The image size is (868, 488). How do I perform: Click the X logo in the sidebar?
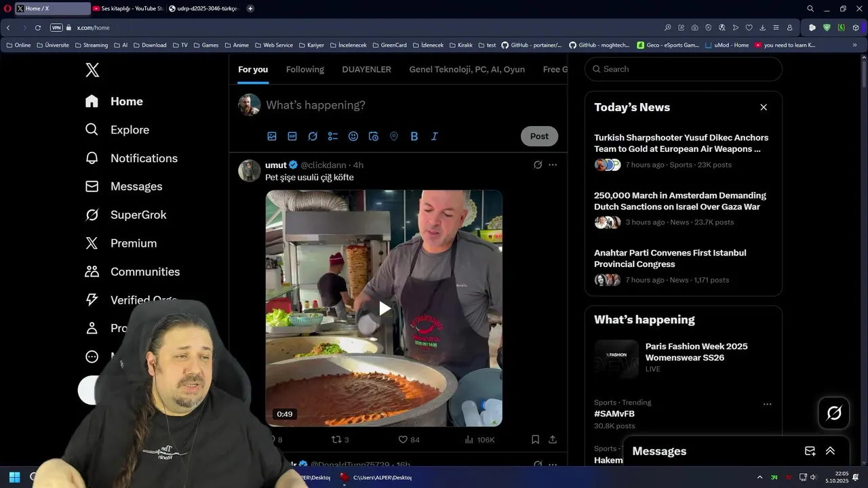click(x=92, y=70)
